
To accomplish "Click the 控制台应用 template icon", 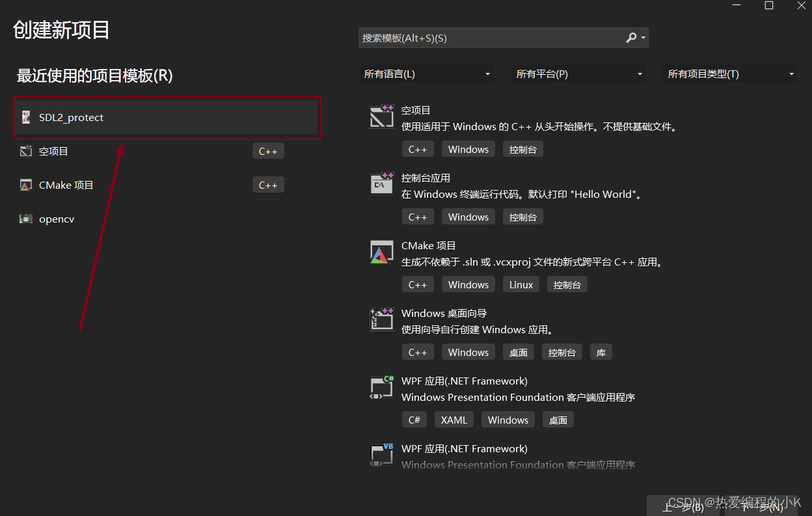I will coord(382,184).
